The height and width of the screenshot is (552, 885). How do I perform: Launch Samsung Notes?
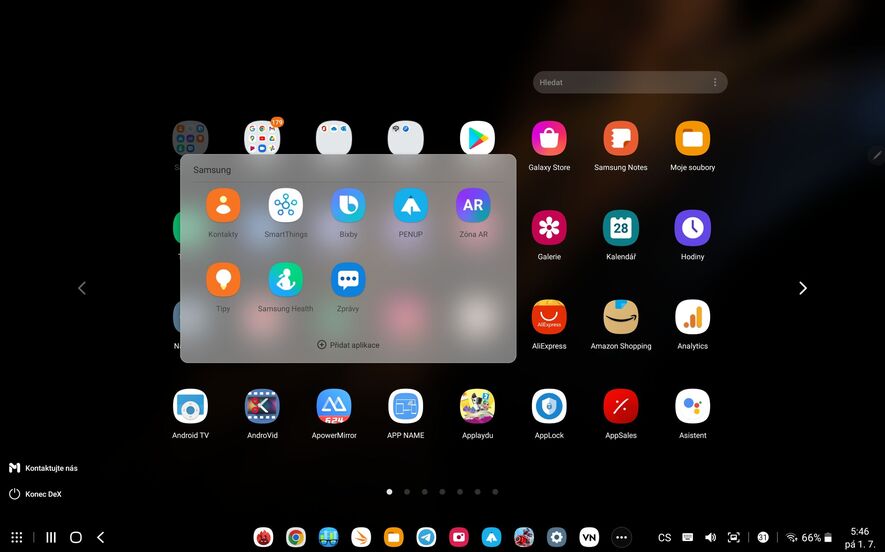point(621,138)
